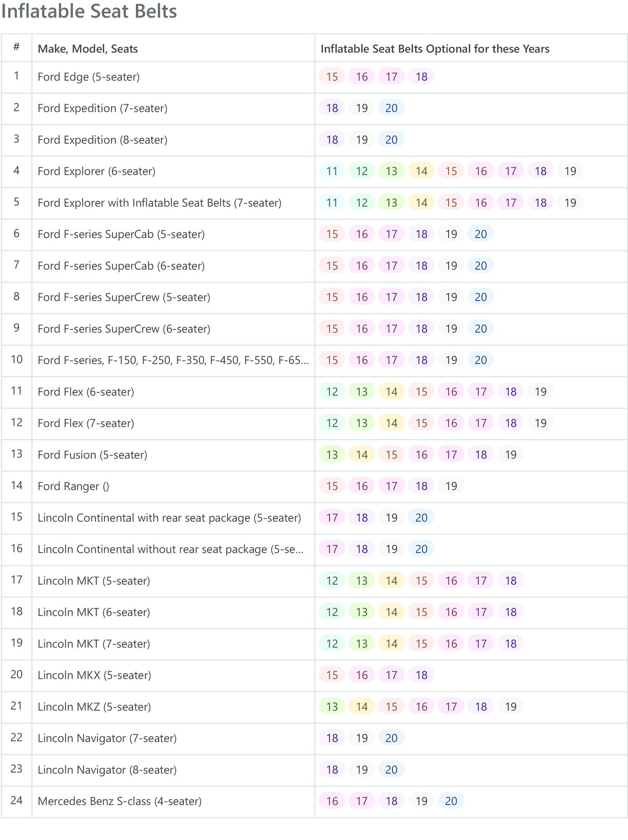This screenshot has height=840, width=628.
Task: Click the year 15 tag for Ford Edge
Action: pyautogui.click(x=332, y=77)
